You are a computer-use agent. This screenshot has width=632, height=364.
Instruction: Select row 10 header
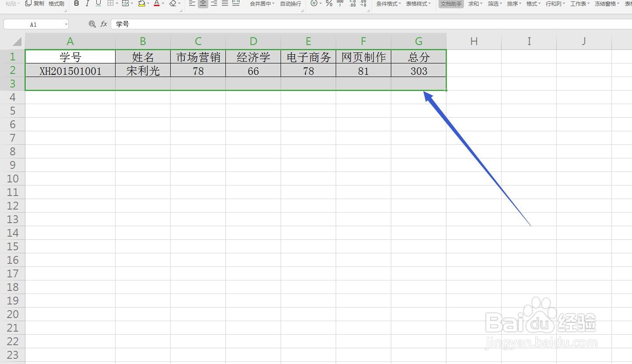pyautogui.click(x=13, y=178)
